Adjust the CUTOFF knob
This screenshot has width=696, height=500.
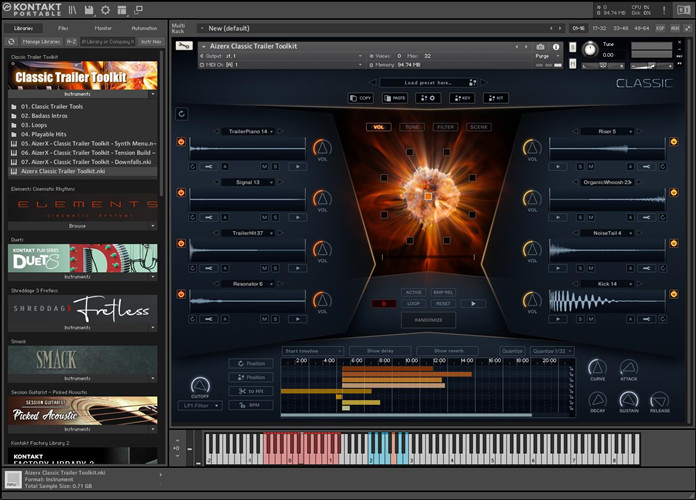point(201,385)
